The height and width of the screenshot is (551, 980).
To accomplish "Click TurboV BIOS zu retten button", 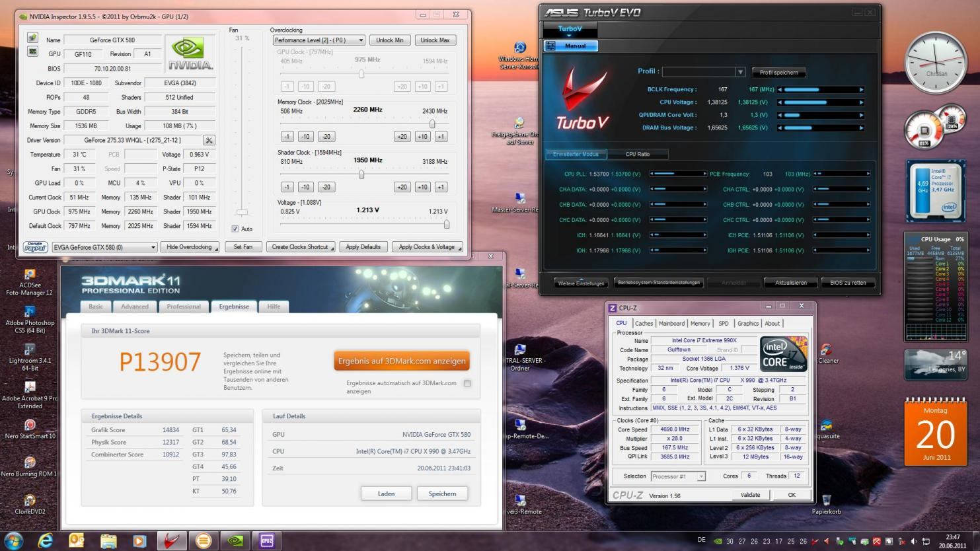I will [x=848, y=283].
